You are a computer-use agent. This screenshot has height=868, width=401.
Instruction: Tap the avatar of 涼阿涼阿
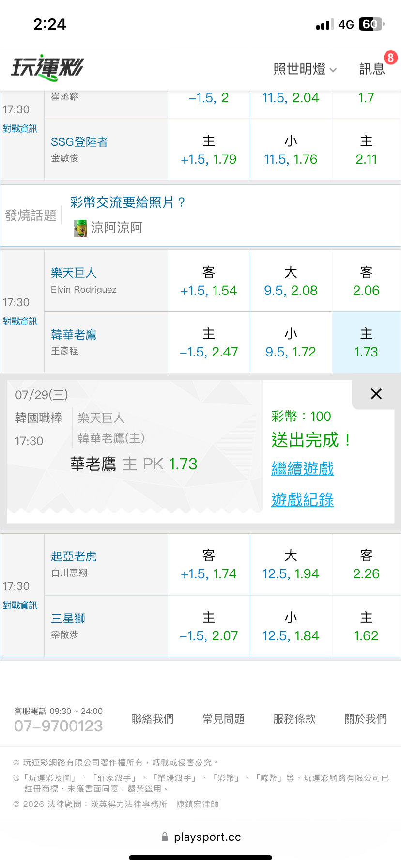point(80,228)
